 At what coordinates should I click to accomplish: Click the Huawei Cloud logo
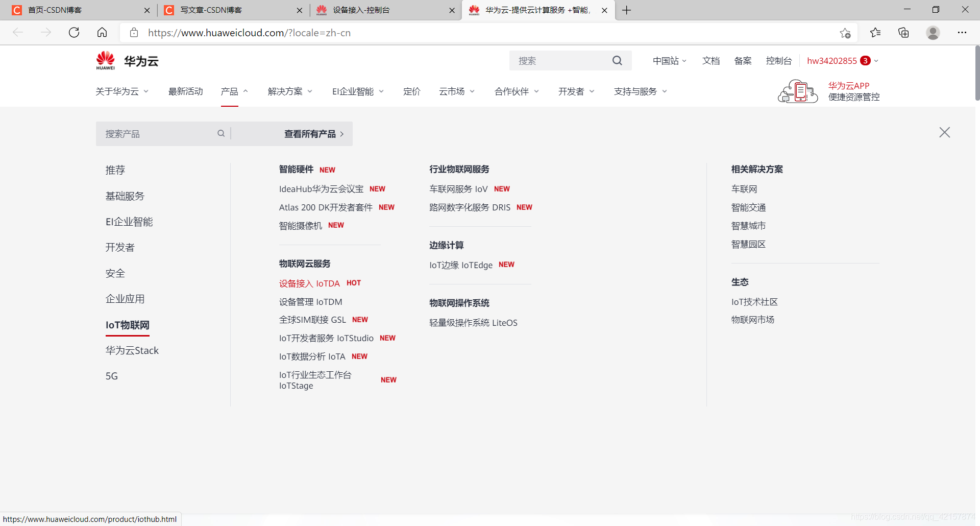[127, 61]
